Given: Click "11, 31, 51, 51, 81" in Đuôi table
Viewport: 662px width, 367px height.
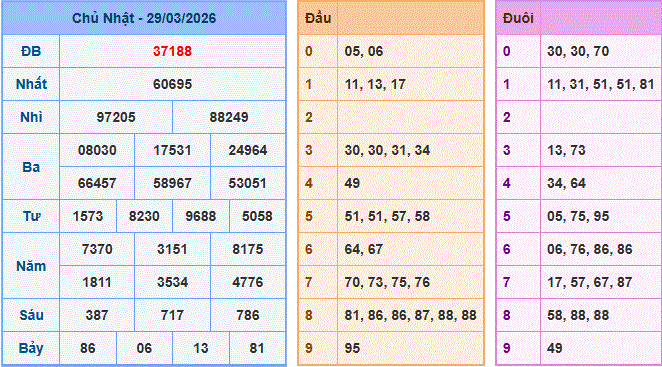Looking at the screenshot, I should tap(601, 84).
